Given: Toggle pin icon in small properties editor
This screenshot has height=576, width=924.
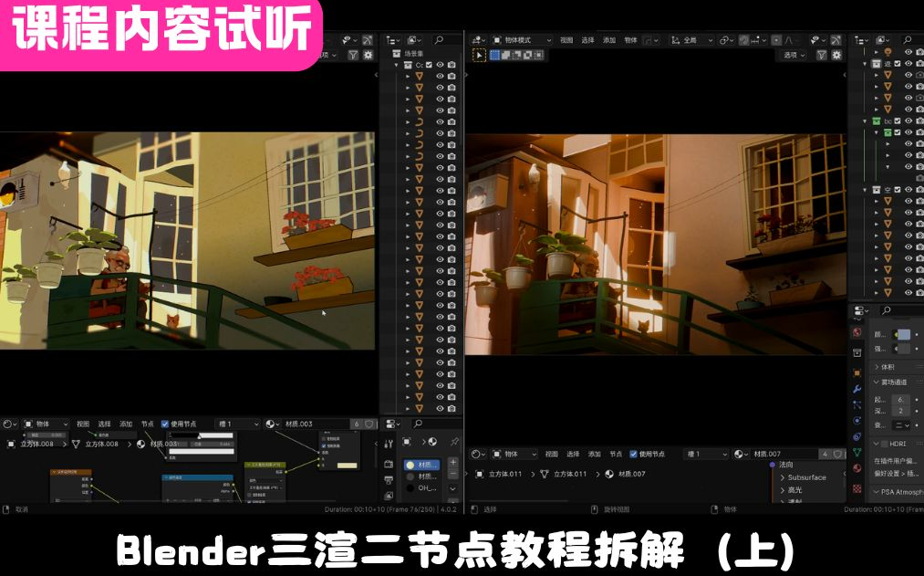Looking at the screenshot, I should click(x=454, y=442).
